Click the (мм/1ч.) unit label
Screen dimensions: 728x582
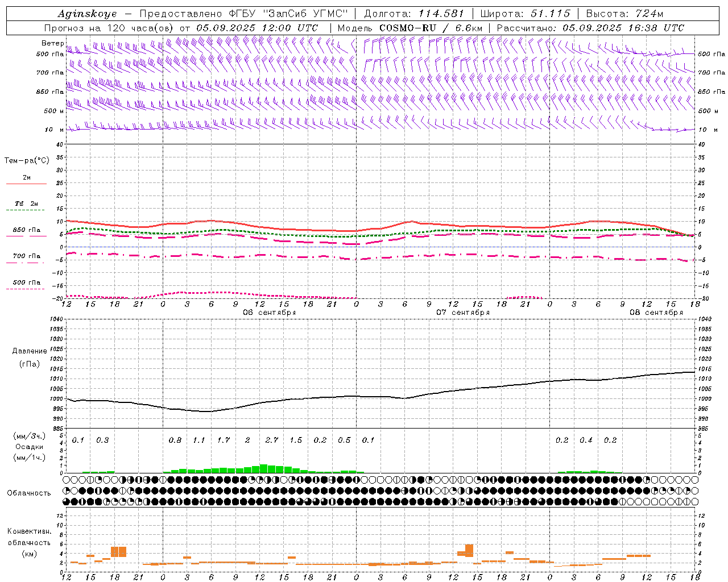[x=30, y=458]
